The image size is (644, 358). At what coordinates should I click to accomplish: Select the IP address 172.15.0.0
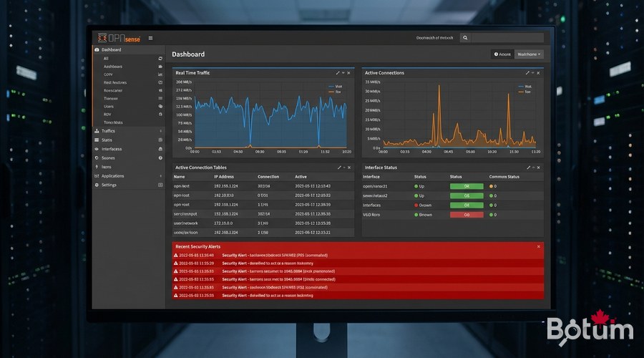[x=223, y=223]
